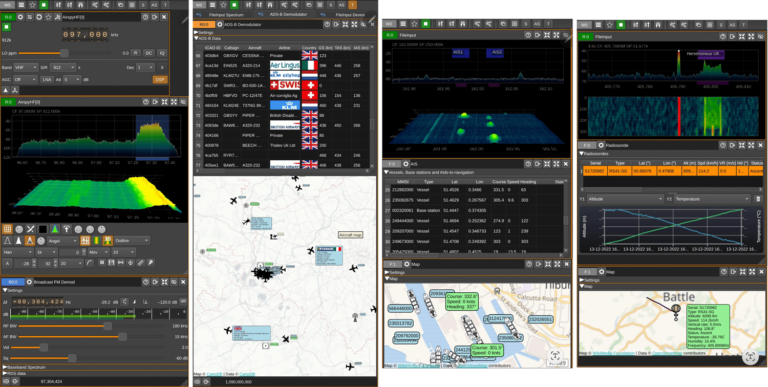Expand the RDS data section
This screenshot has width=768, height=387.
point(15,373)
